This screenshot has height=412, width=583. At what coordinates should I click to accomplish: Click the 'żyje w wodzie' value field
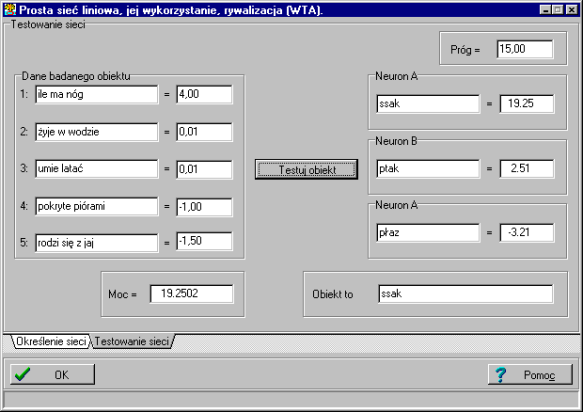(204, 132)
